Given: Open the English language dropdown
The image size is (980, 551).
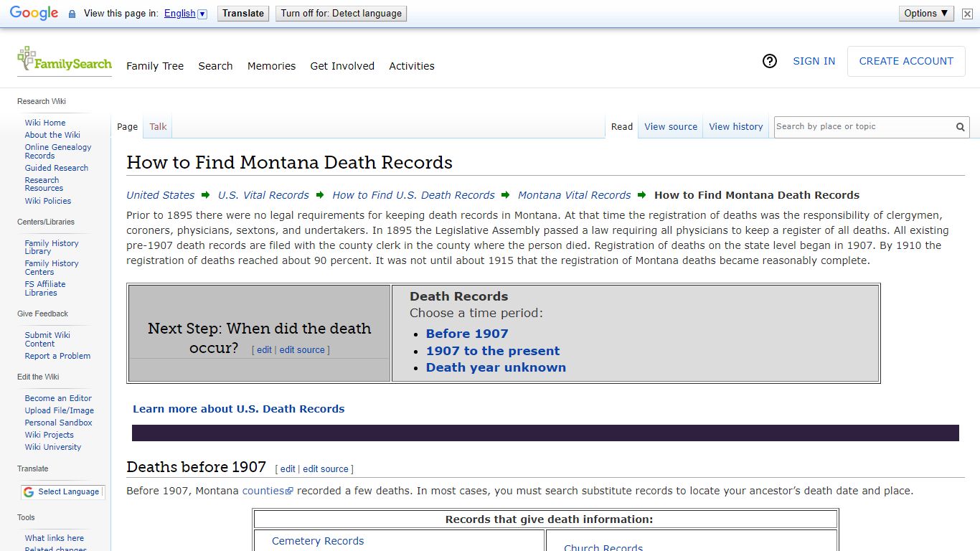Looking at the screenshot, I should click(185, 14).
